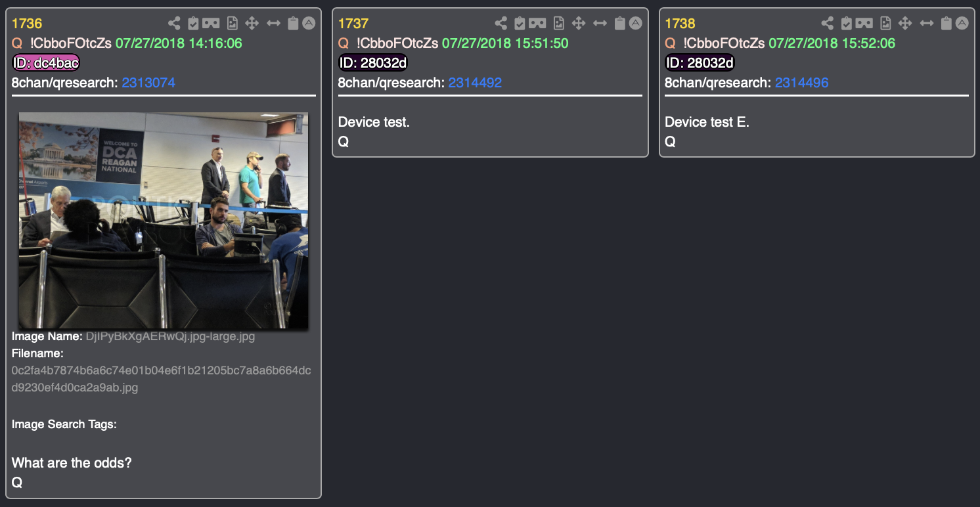Click the VR goggles icon on post 1737
Viewport: 980px width, 507px height.
pyautogui.click(x=537, y=24)
